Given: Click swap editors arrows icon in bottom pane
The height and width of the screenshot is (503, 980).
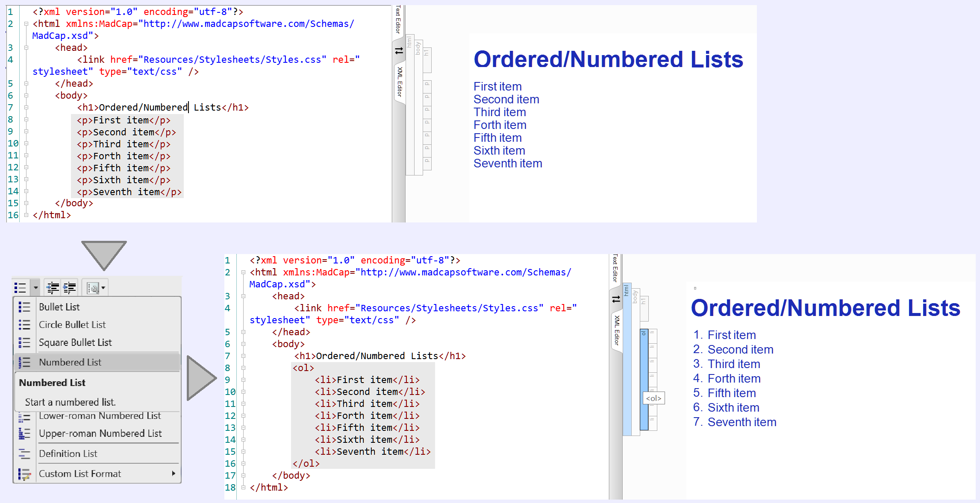Looking at the screenshot, I should (x=616, y=299).
